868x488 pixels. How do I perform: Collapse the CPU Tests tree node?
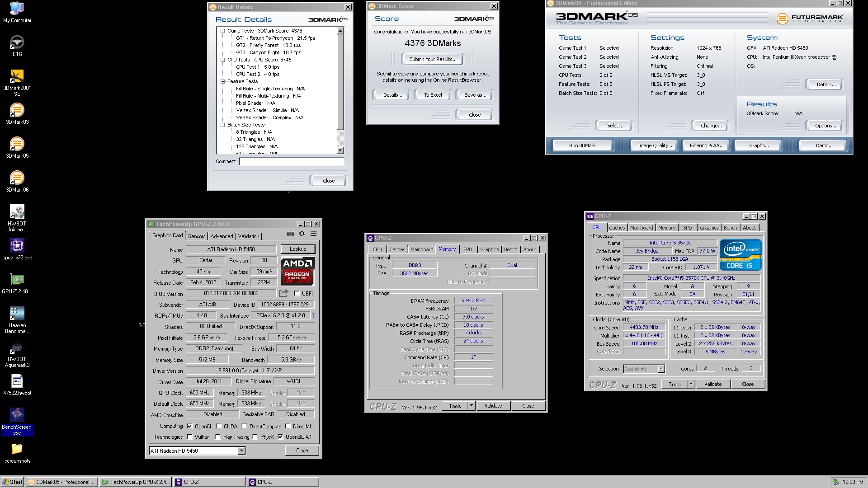pos(222,60)
